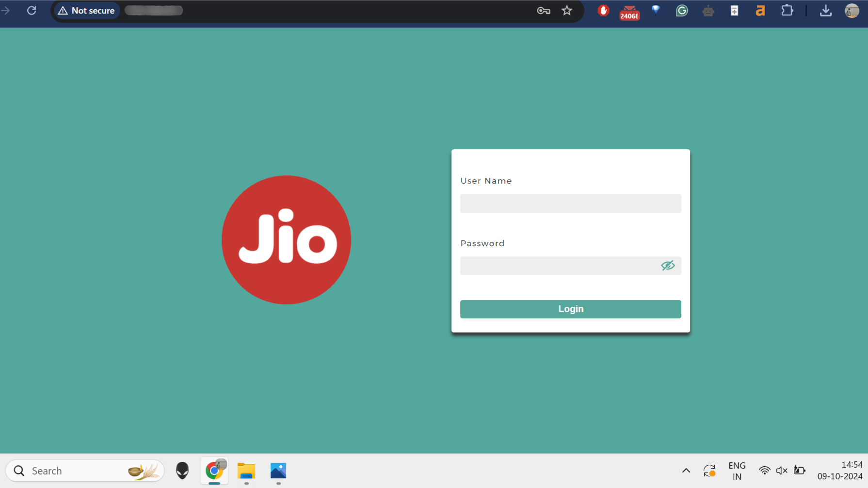This screenshot has width=868, height=488.
Task: Bookmark this page with the star icon
Action: 567,11
